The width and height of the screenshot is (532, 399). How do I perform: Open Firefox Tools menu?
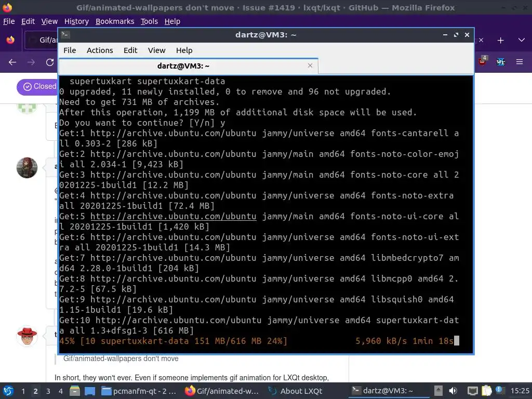pos(149,21)
